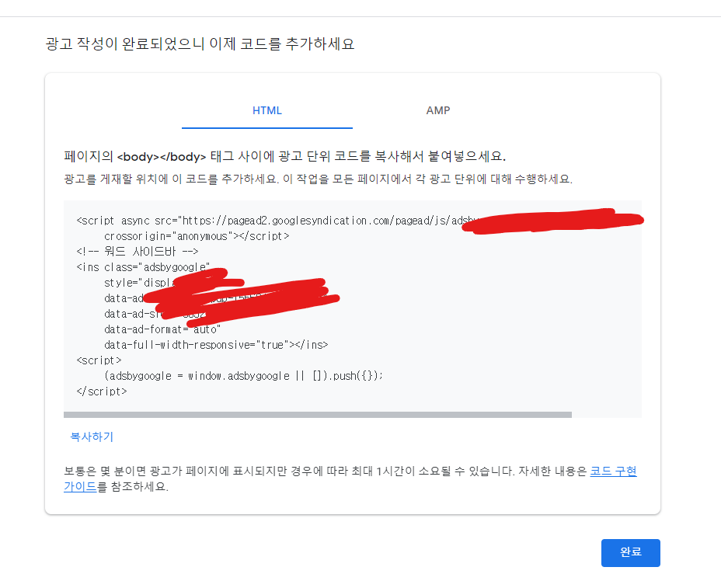Click the horizontal scrollbar under the code
The image size is (721, 588).
pos(318,414)
